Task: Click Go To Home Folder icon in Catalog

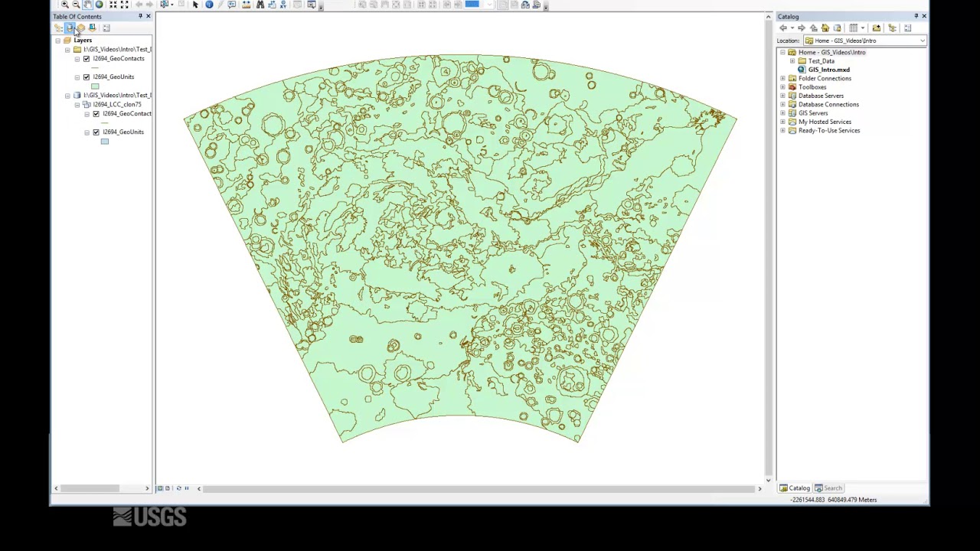Action: click(x=825, y=28)
